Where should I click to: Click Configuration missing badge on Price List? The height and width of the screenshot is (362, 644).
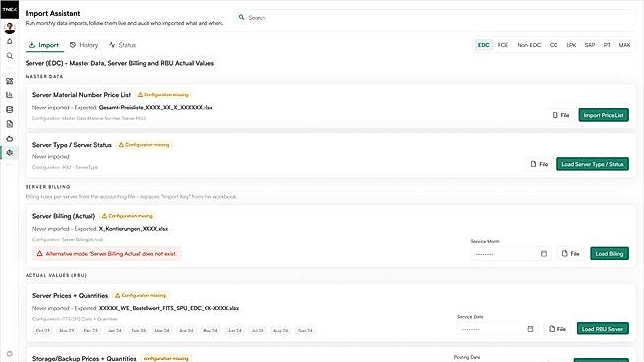click(162, 95)
